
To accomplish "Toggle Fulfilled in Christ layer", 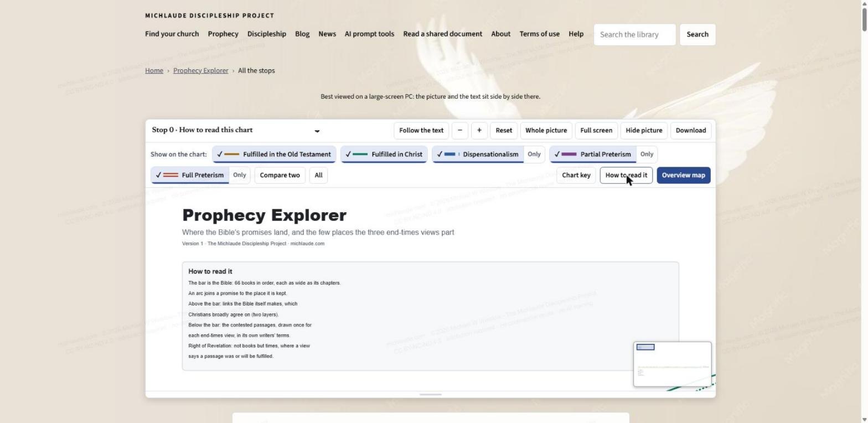I will 384,154.
